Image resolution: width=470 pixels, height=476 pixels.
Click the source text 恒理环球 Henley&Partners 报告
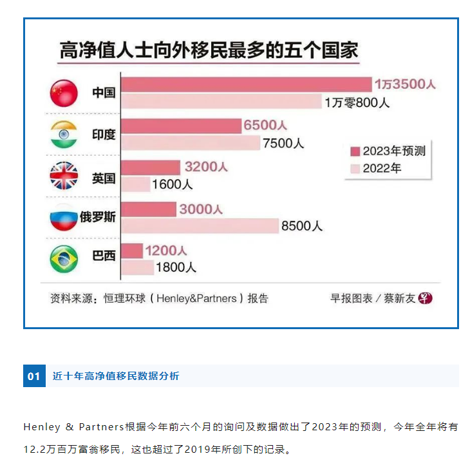186,298
